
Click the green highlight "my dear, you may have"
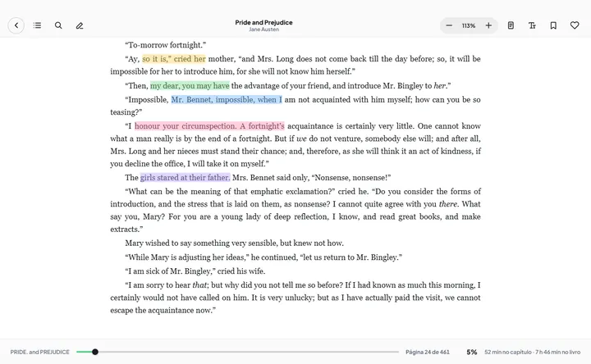coord(190,86)
